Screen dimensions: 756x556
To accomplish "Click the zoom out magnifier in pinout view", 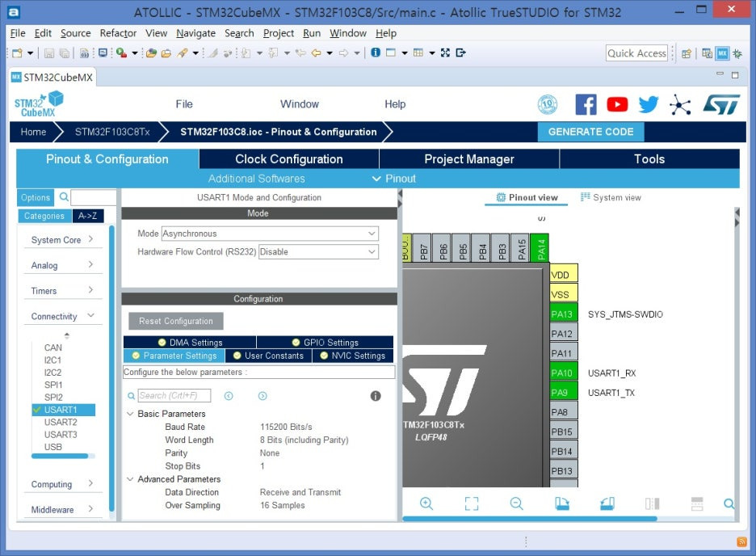I will (x=516, y=504).
